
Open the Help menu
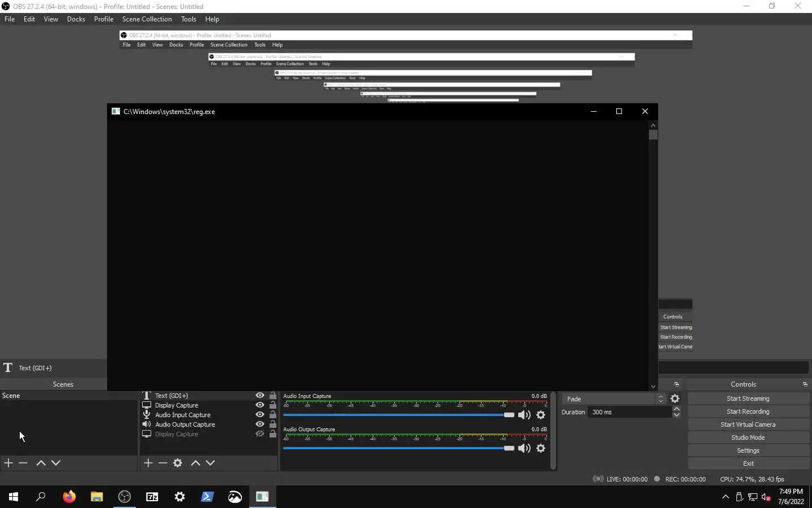[x=212, y=19]
